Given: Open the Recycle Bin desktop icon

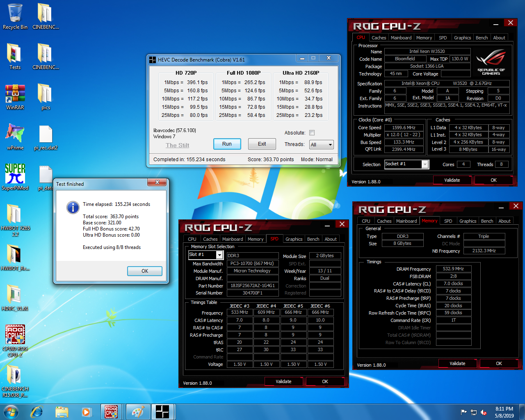Looking at the screenshot, I should pyautogui.click(x=15, y=16).
